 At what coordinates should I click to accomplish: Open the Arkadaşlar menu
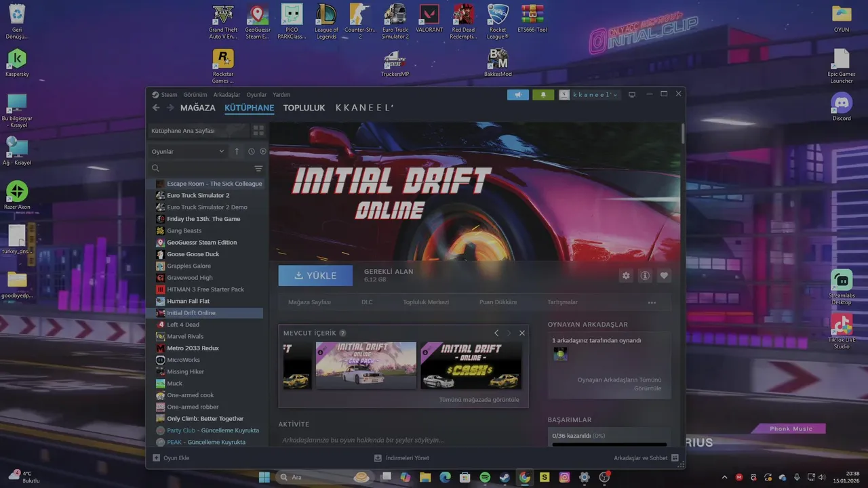coord(226,95)
